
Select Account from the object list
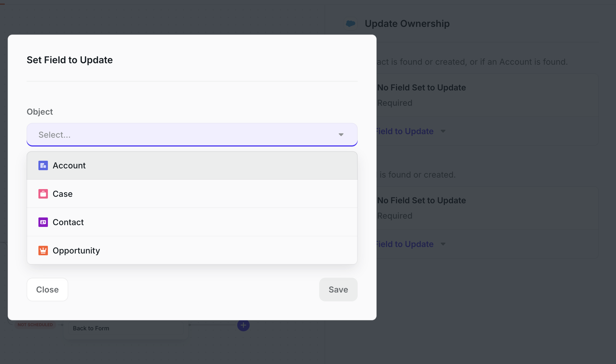pyautogui.click(x=69, y=165)
